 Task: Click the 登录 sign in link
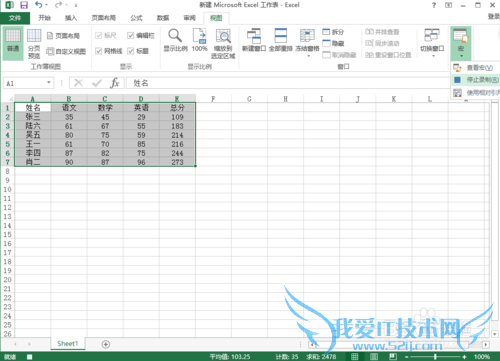coord(494,16)
